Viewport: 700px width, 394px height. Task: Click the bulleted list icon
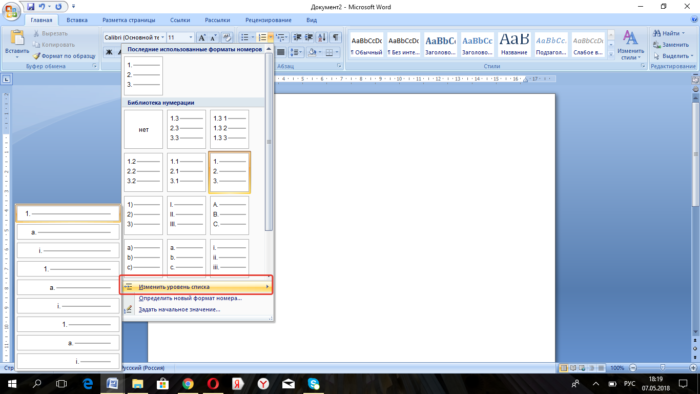(245, 37)
